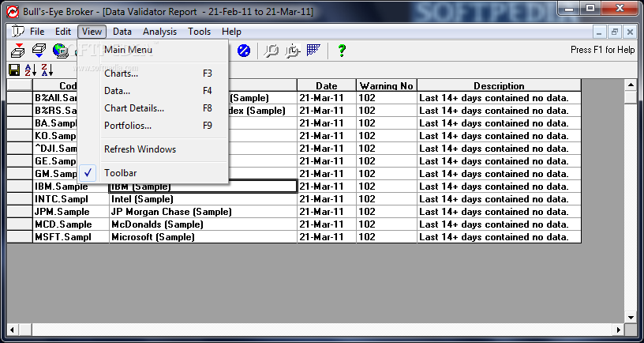Restore the inner report window

tap(615, 32)
